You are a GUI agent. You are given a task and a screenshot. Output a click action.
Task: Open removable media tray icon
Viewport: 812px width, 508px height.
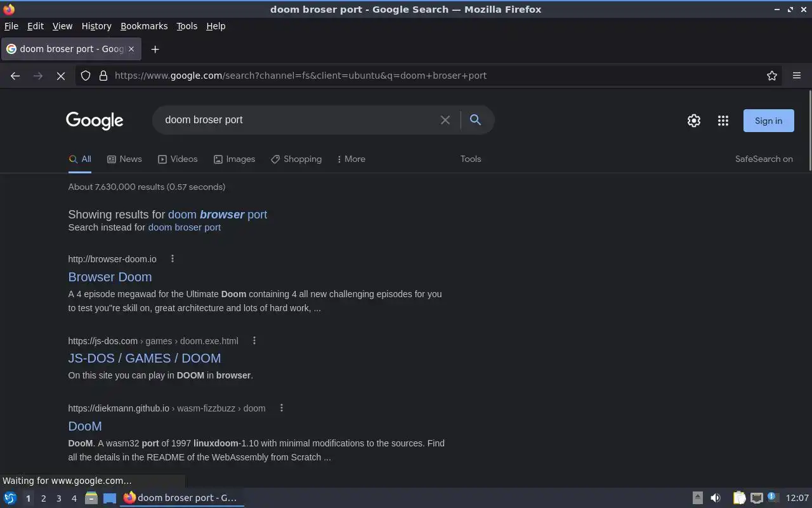(697, 498)
